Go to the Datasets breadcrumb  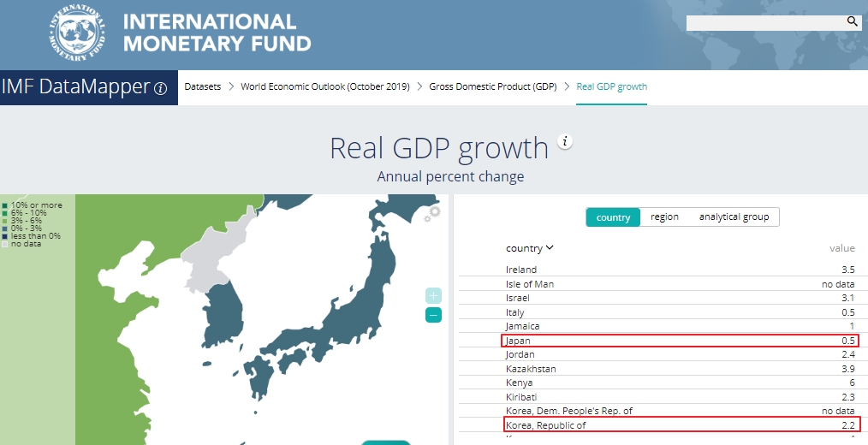pos(202,86)
